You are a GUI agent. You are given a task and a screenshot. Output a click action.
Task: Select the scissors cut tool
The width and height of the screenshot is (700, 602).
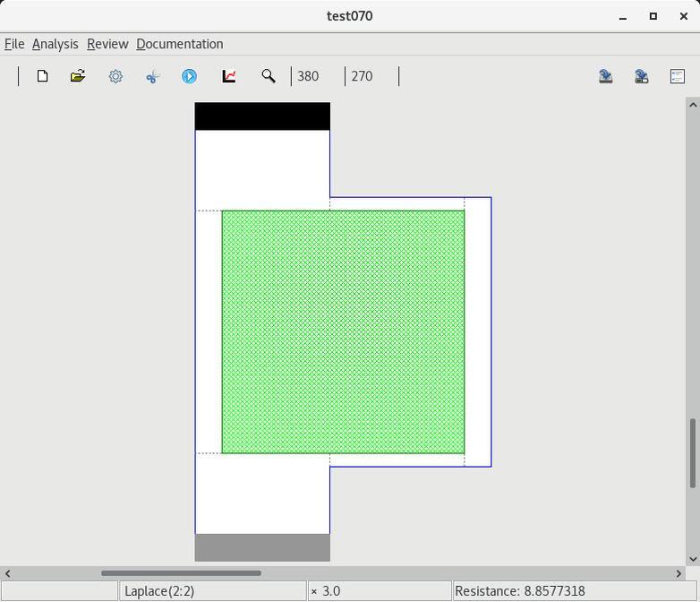pyautogui.click(x=152, y=76)
